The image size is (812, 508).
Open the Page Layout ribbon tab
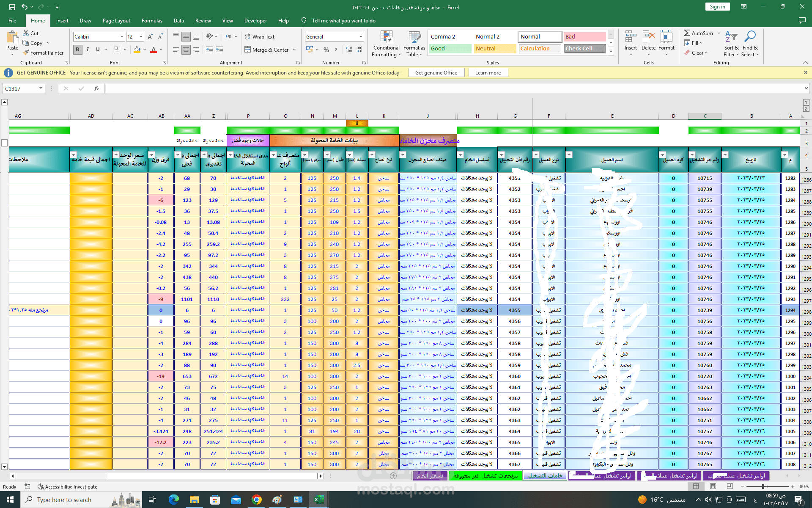pyautogui.click(x=116, y=21)
